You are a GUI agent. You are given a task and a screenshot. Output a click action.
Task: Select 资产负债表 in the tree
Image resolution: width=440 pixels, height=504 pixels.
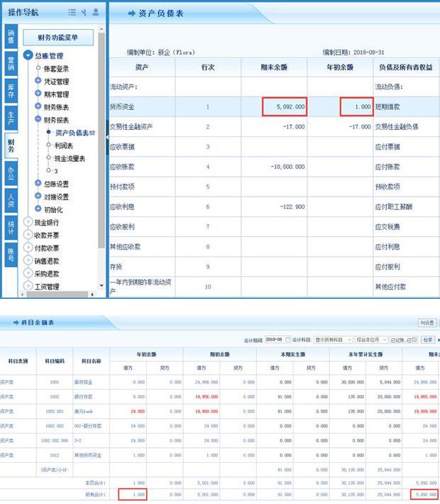[72, 133]
